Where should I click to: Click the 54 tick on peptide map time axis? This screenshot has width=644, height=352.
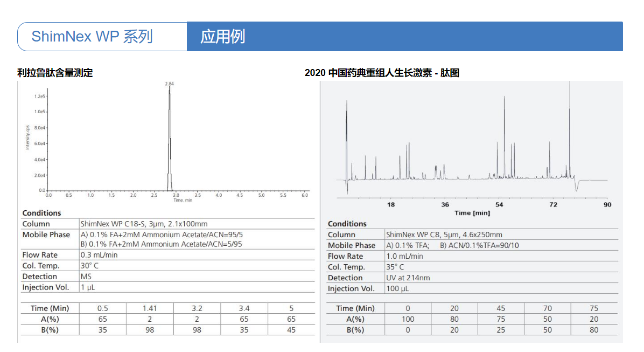coord(499,205)
